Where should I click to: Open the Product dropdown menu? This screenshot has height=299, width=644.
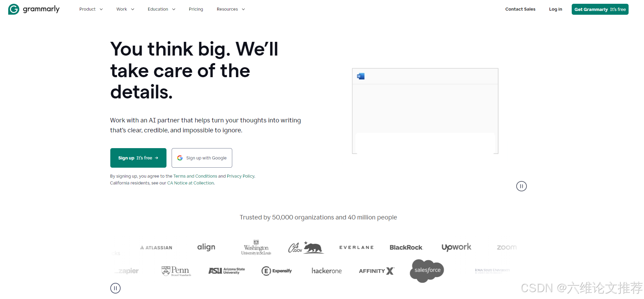91,9
